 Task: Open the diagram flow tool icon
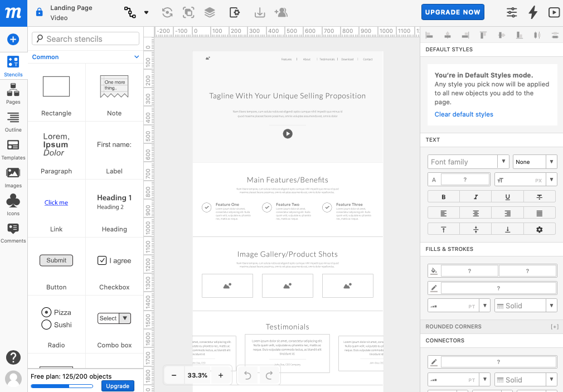(130, 13)
